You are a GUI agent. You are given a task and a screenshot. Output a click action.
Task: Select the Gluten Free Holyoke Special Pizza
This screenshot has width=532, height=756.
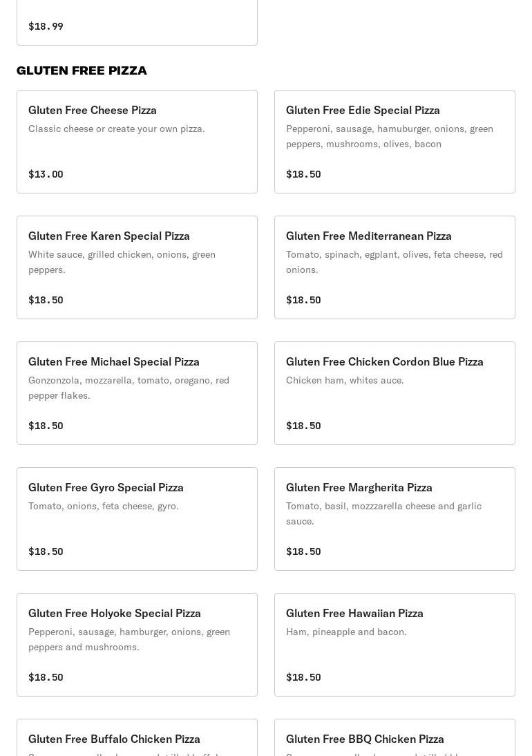[x=137, y=645]
